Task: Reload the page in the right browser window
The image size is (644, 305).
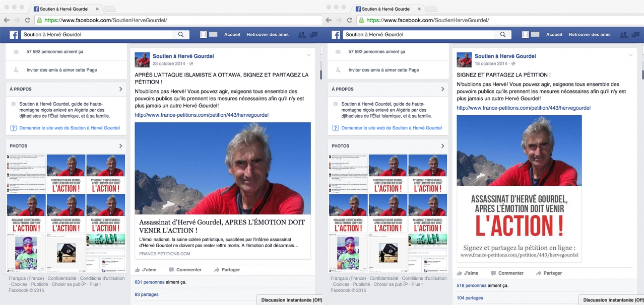Action: click(350, 20)
